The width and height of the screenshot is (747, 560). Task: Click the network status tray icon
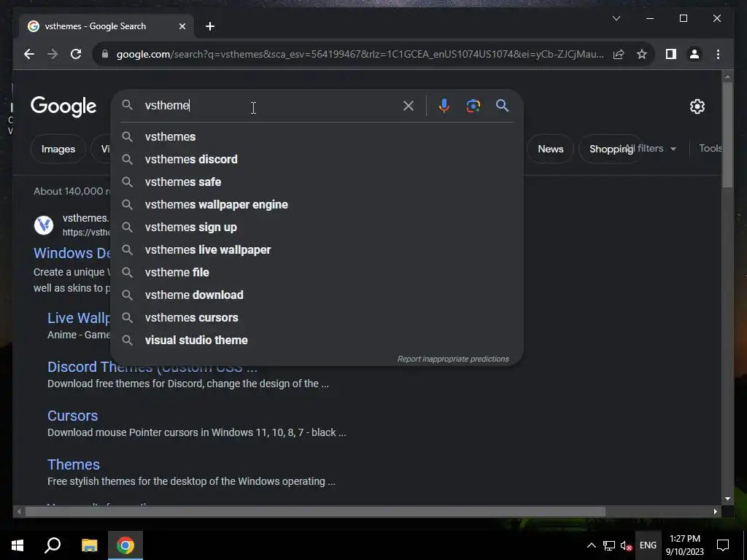pyautogui.click(x=609, y=545)
